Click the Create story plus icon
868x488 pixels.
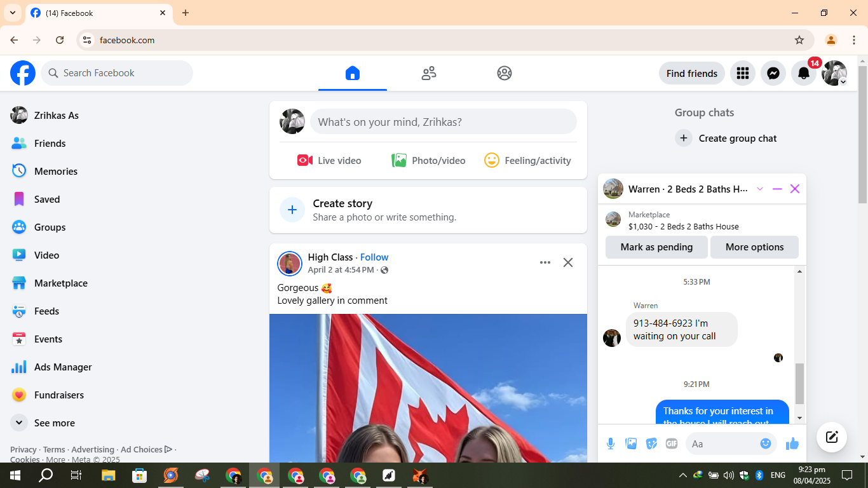click(x=292, y=210)
